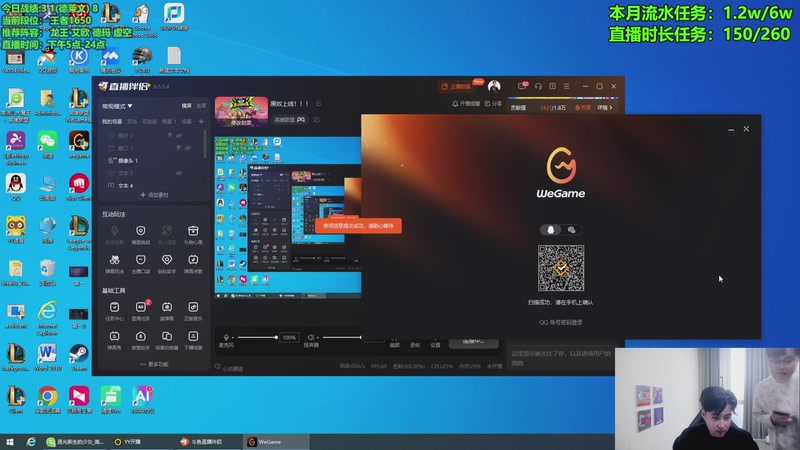Image resolution: width=800 pixels, height=450 pixels.
Task: Click the WeGame login QR code
Action: (x=561, y=268)
